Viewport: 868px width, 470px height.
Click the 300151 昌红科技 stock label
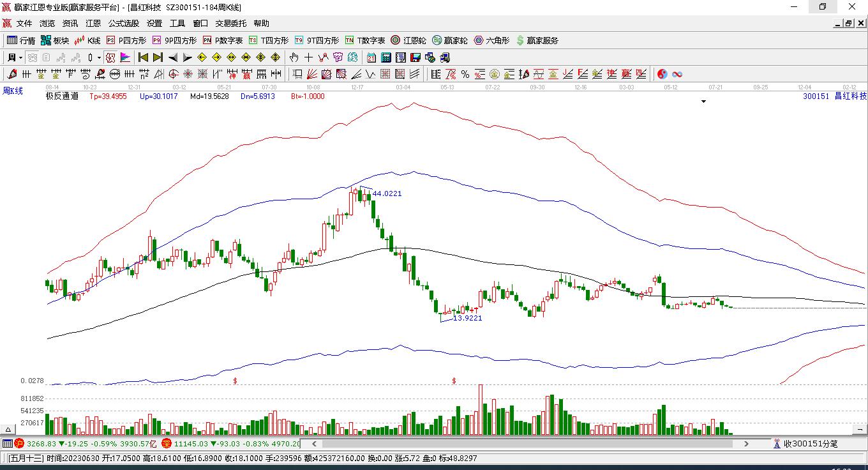(x=835, y=96)
